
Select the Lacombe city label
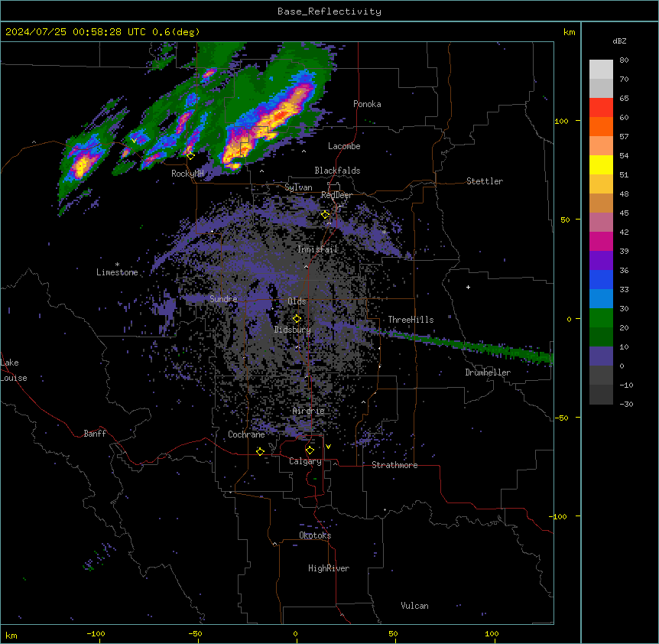(x=344, y=146)
